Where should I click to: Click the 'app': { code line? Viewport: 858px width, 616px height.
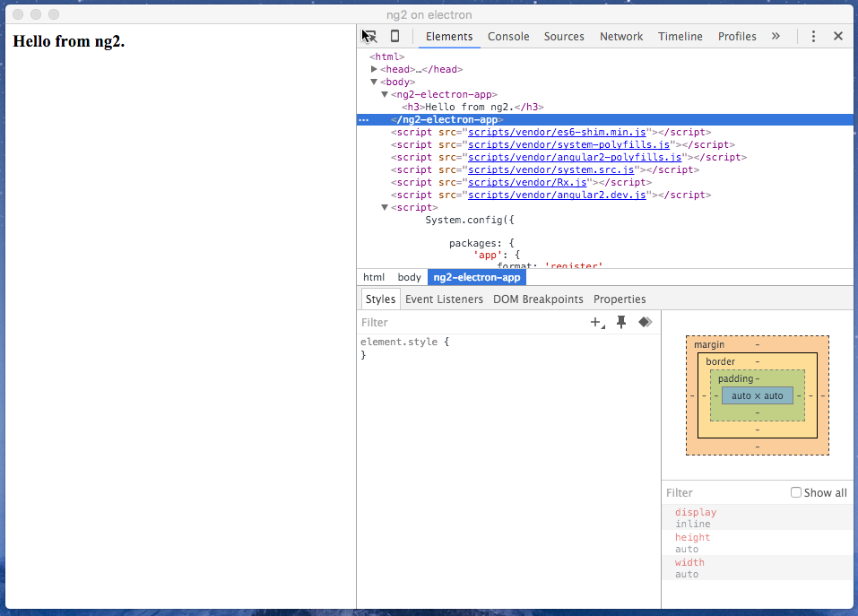[x=497, y=255]
